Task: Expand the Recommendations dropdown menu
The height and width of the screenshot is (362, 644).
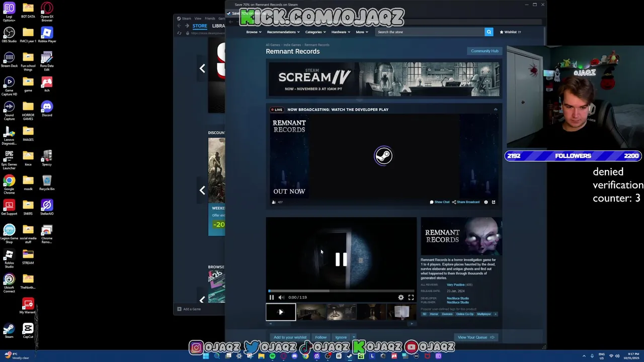Action: (x=283, y=32)
